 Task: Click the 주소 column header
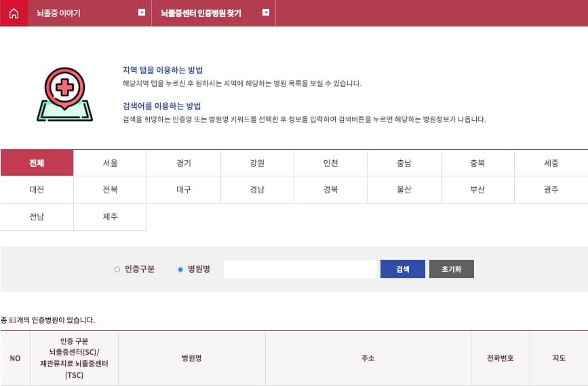(x=368, y=358)
